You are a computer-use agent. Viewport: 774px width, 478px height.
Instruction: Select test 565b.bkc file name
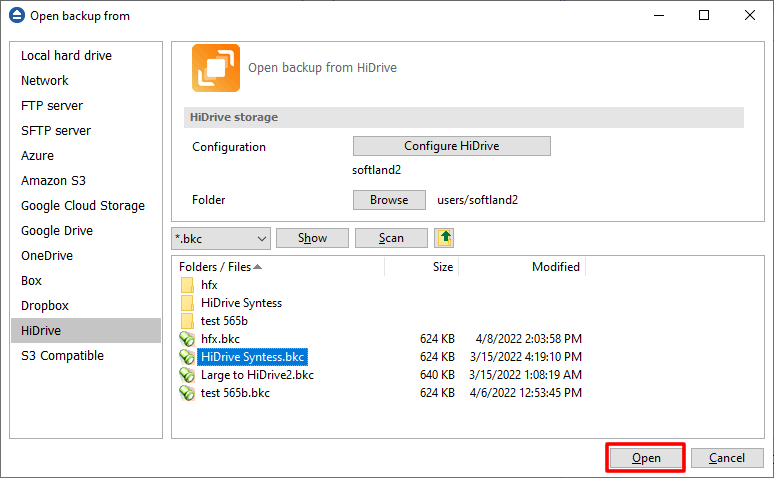click(x=235, y=393)
